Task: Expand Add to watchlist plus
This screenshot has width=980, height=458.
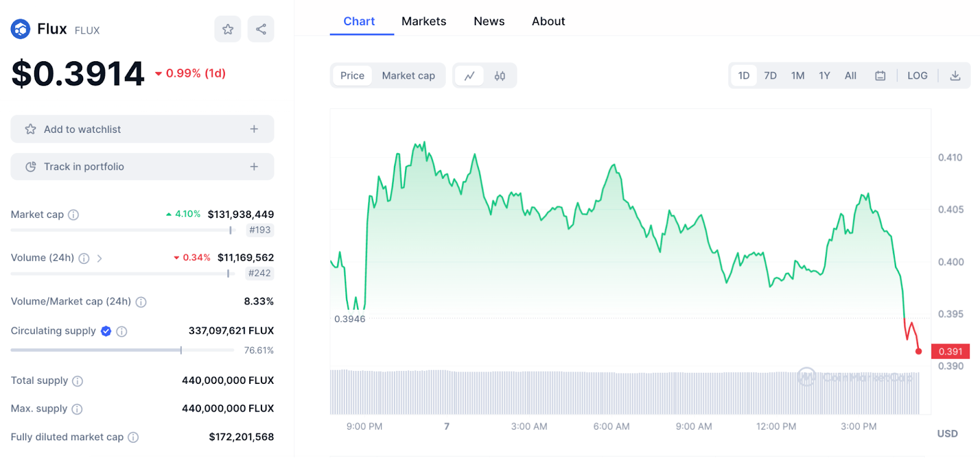Action: pos(254,129)
